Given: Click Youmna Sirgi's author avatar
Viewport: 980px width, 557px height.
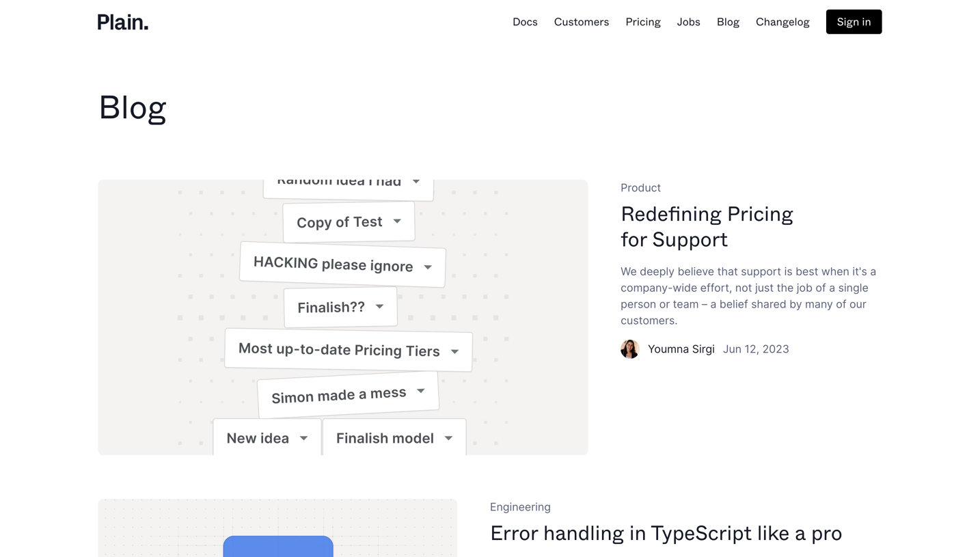Looking at the screenshot, I should click(x=630, y=349).
